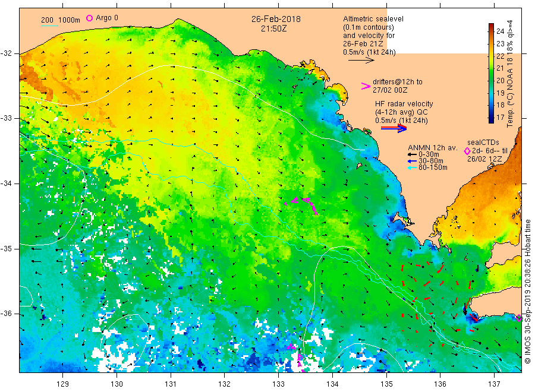Click the magenta drifters arrowhead symbol
This screenshot has height=392, width=535.
coord(366,86)
